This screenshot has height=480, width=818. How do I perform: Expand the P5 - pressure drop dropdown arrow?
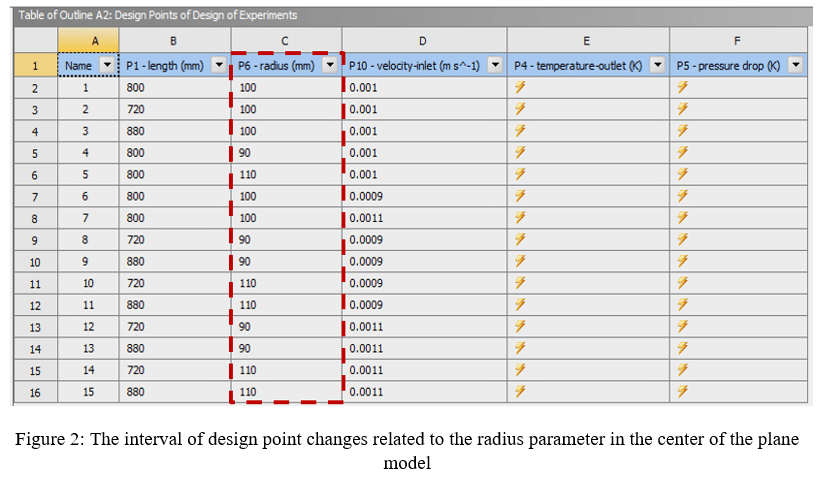tap(795, 66)
